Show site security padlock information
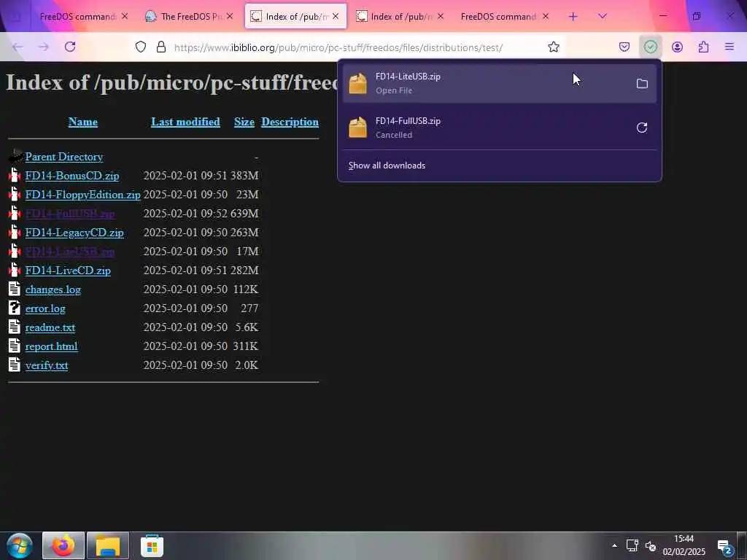This screenshot has width=747, height=560. [161, 47]
